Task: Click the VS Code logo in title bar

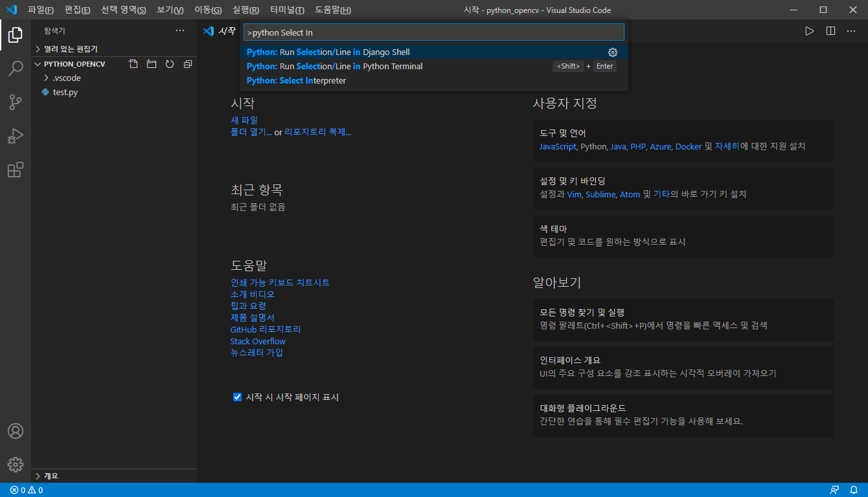Action: (x=11, y=10)
